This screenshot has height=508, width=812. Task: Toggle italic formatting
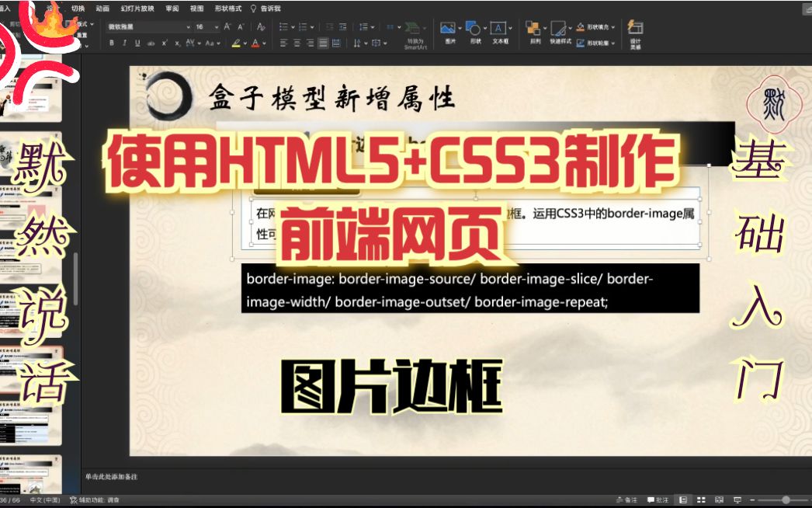click(x=124, y=43)
